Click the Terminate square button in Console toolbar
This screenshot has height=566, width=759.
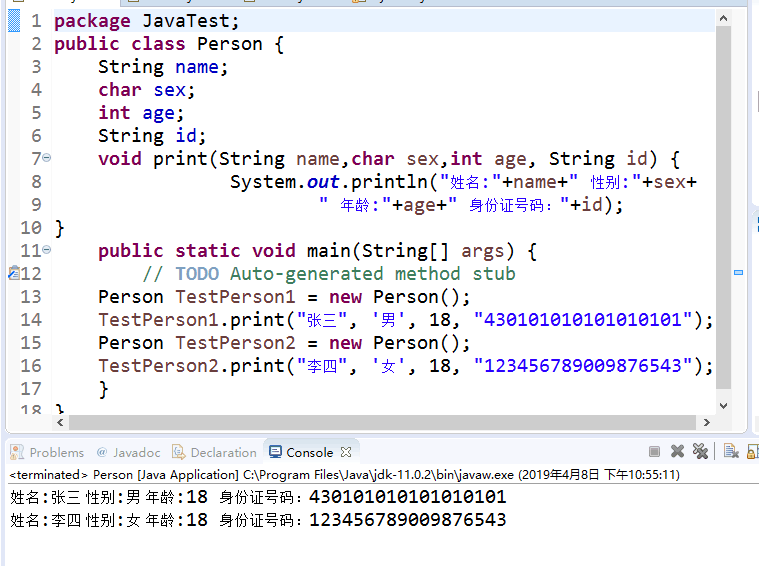654,452
